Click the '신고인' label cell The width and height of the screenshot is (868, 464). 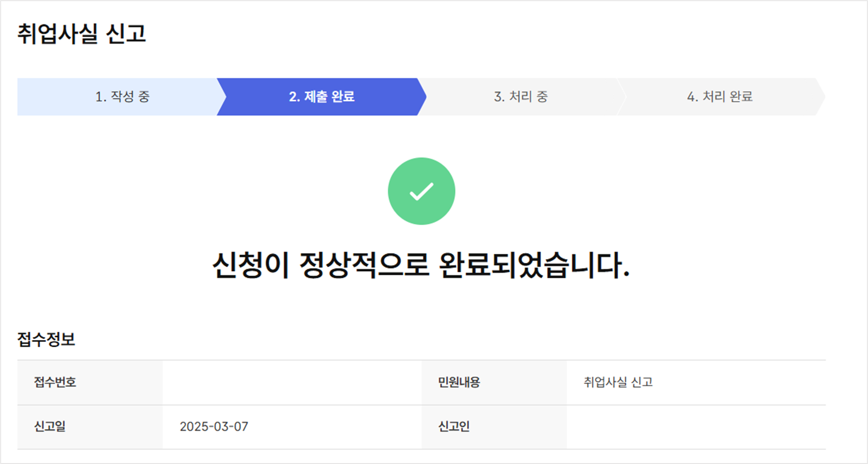pos(494,427)
